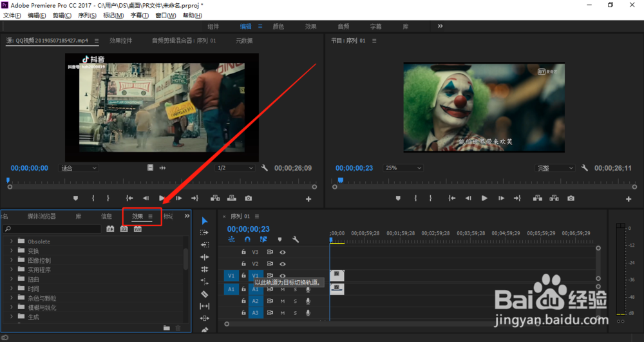Click timeline Add Marker icon
Screen dimensions: 644x342
tap(279, 240)
